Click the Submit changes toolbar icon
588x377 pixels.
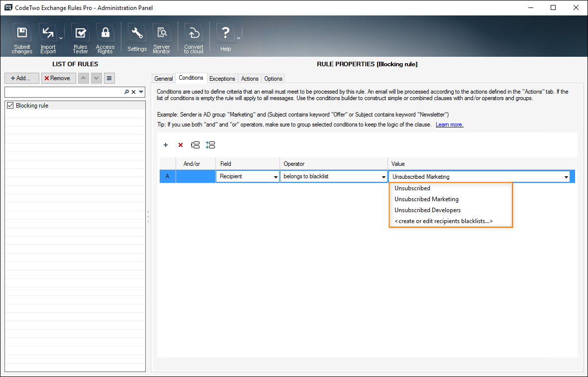[x=22, y=38]
